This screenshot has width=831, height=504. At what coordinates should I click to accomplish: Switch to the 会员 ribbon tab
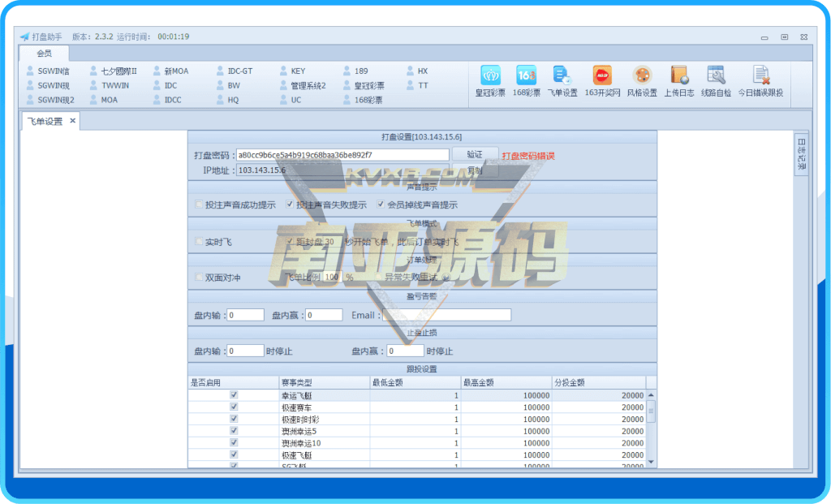click(45, 53)
